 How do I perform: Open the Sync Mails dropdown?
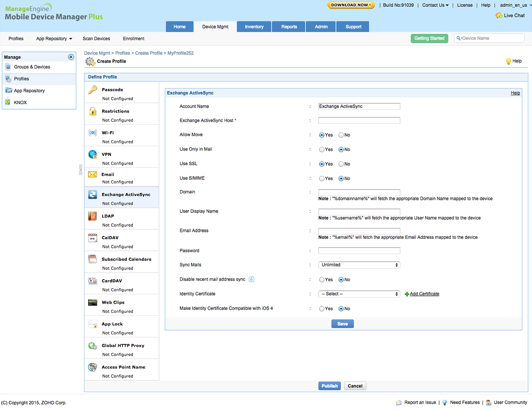tap(359, 265)
